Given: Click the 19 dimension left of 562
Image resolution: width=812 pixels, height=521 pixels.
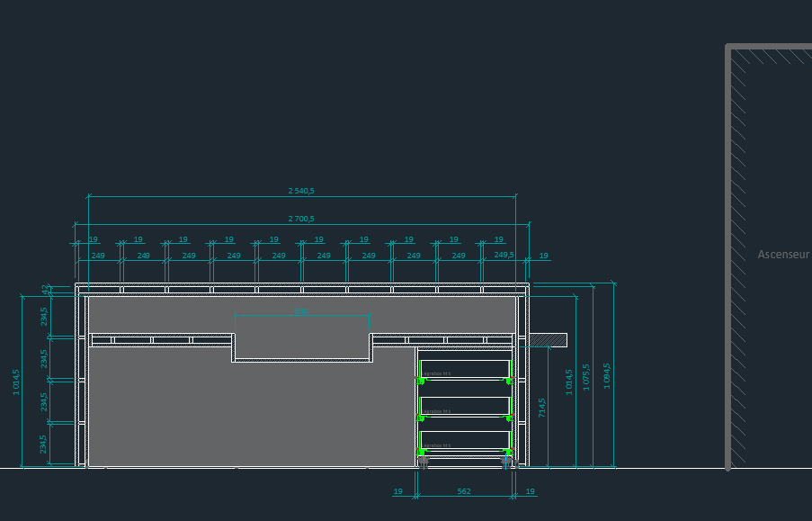Looking at the screenshot, I should click(397, 491).
